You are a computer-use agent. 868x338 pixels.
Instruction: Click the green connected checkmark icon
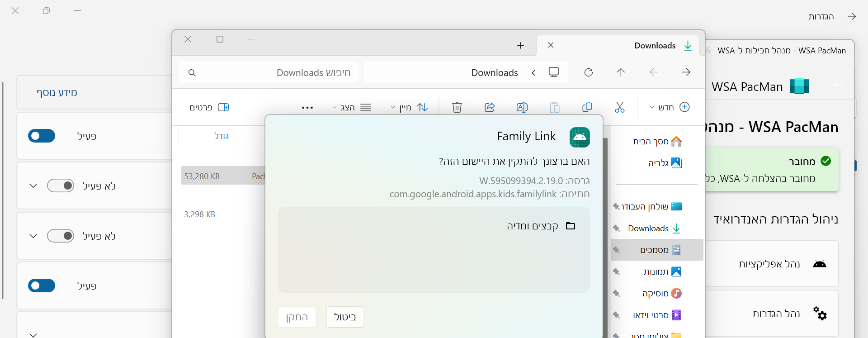[x=826, y=161]
